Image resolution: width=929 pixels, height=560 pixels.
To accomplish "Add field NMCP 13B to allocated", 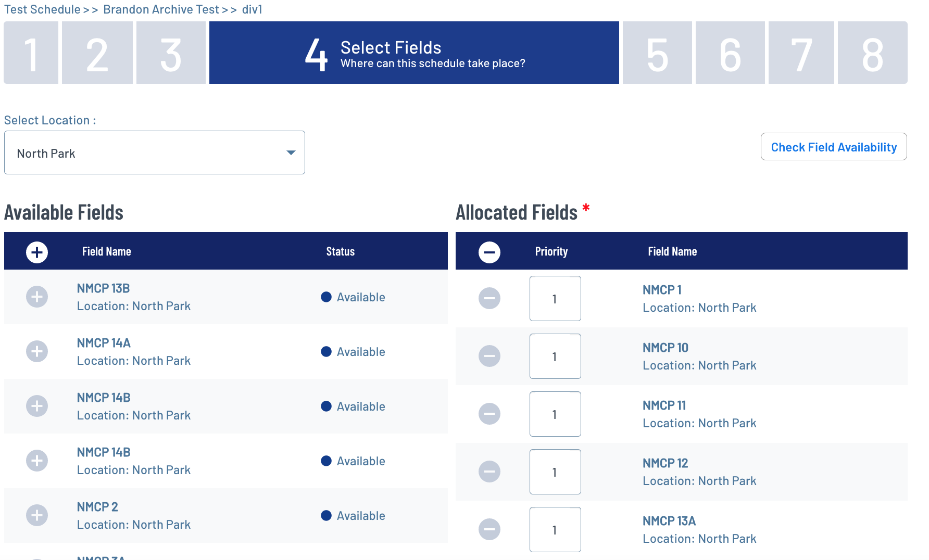I will [x=37, y=297].
